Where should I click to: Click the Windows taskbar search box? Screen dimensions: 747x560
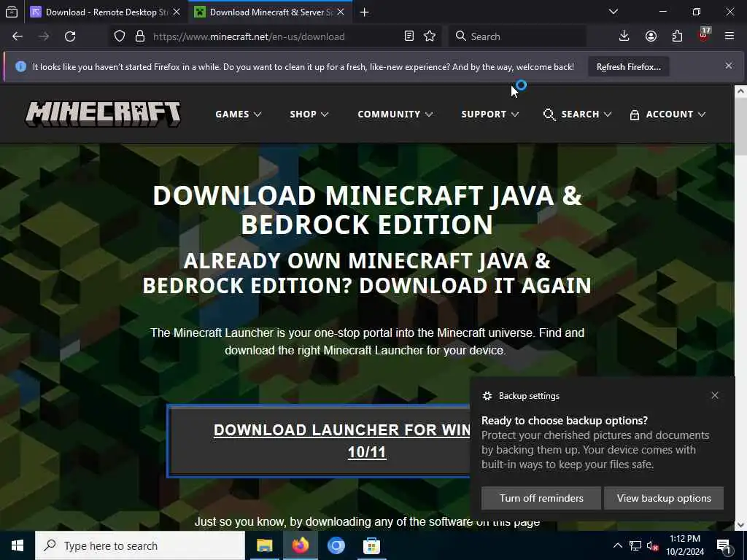140,545
